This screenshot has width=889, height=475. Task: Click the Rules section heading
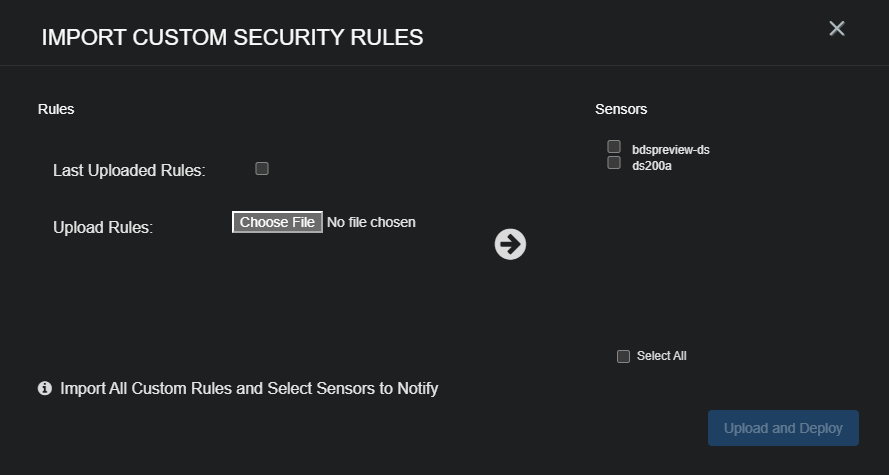pyautogui.click(x=56, y=109)
